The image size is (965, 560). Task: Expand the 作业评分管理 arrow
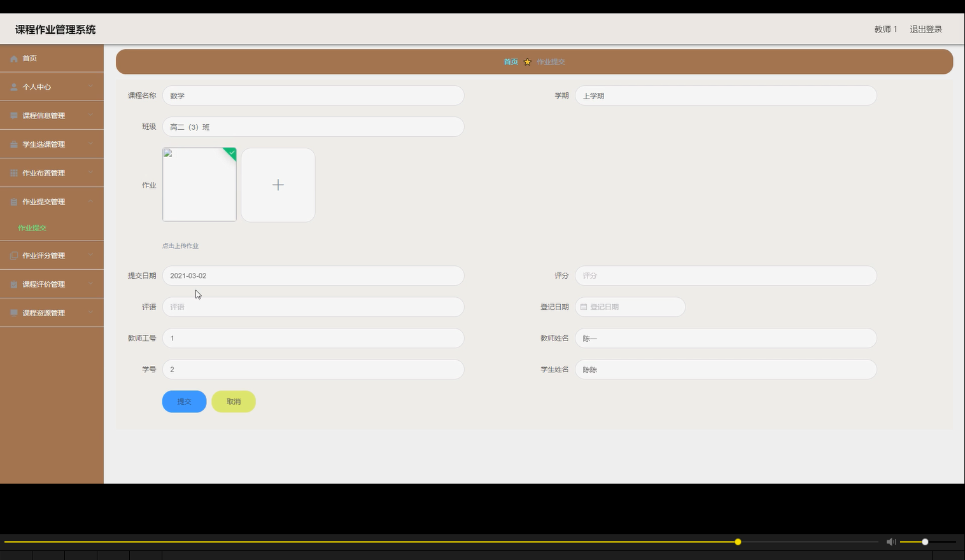[91, 255]
